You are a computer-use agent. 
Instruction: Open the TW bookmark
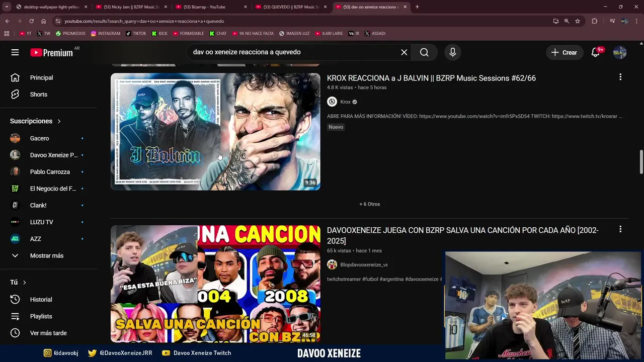point(44,34)
